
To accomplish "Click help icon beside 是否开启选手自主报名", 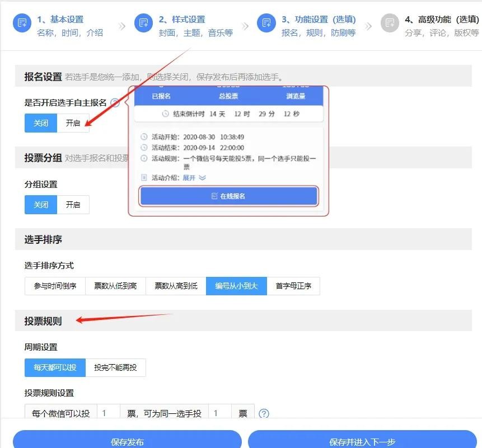I will point(115,103).
